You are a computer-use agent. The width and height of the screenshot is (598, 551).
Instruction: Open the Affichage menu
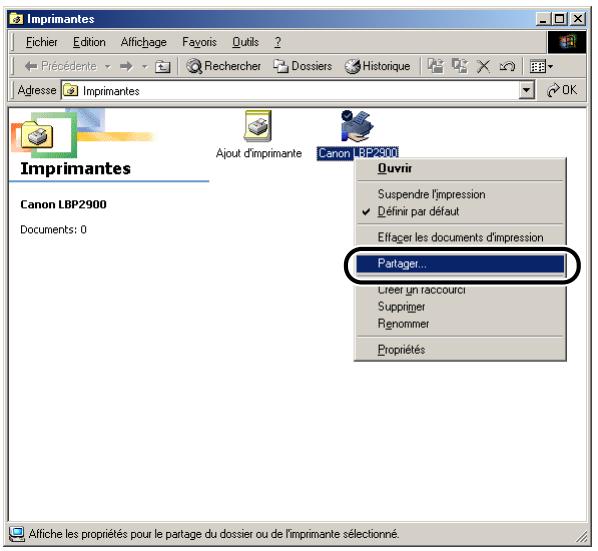143,42
